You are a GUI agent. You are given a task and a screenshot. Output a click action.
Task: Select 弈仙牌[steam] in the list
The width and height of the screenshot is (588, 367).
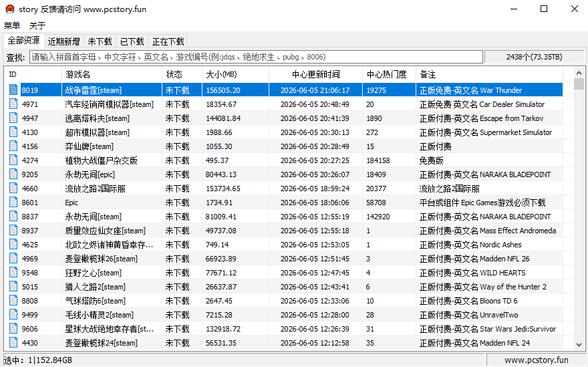(89, 146)
